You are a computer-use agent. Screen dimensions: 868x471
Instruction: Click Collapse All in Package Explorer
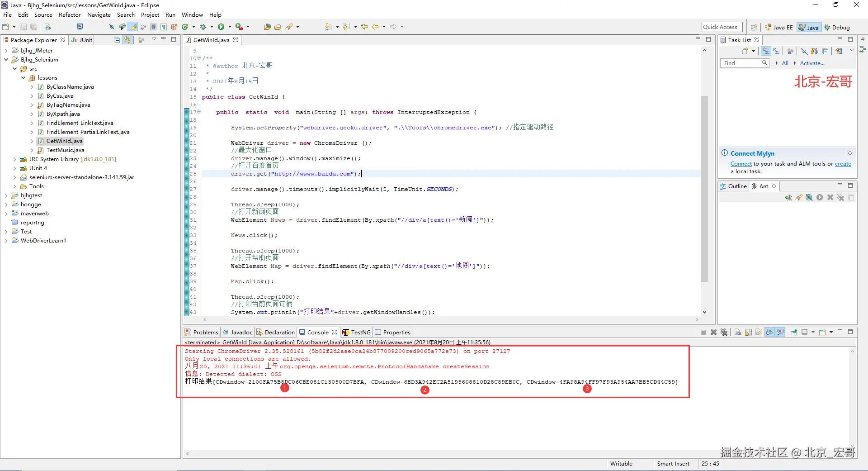[117, 40]
